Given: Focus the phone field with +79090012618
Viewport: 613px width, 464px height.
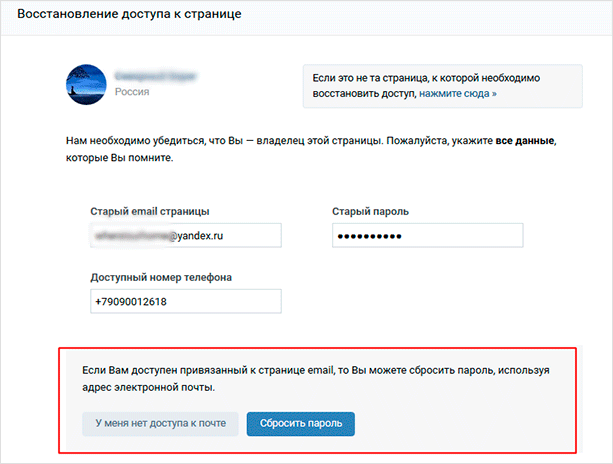Looking at the screenshot, I should click(x=186, y=301).
